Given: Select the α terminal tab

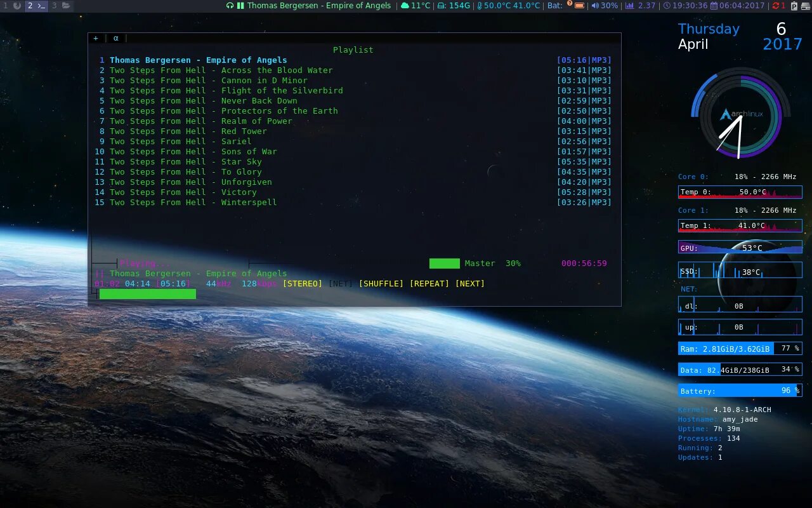Looking at the screenshot, I should point(116,38).
